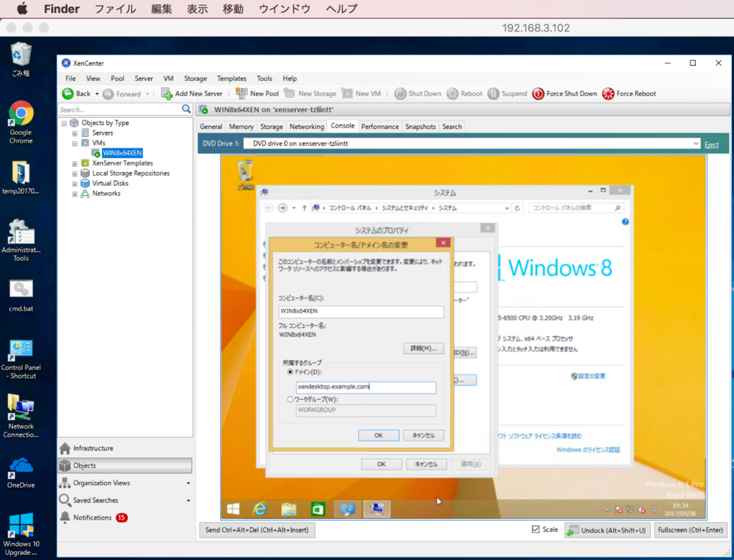
Task: Click the Reboot toolbar button
Action: pyautogui.click(x=464, y=94)
